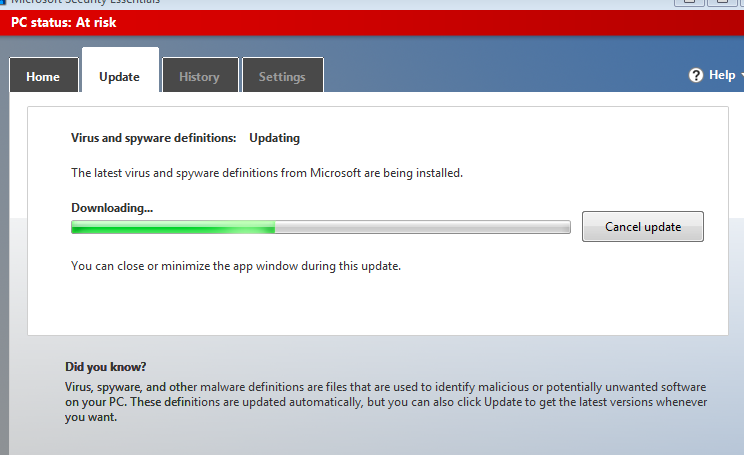Click the 'Downloading...' label
Viewport: 744px width, 455px height.
(112, 208)
